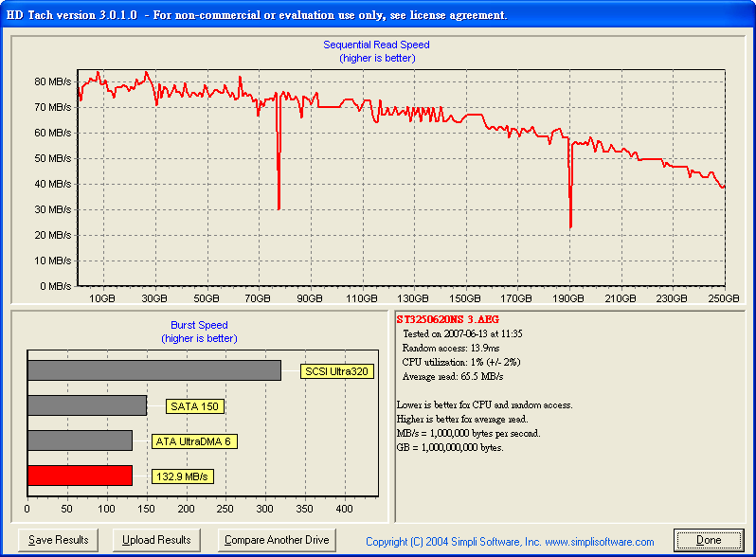Click the SCSI Ultra320 label
This screenshot has height=557, width=756.
[x=337, y=371]
